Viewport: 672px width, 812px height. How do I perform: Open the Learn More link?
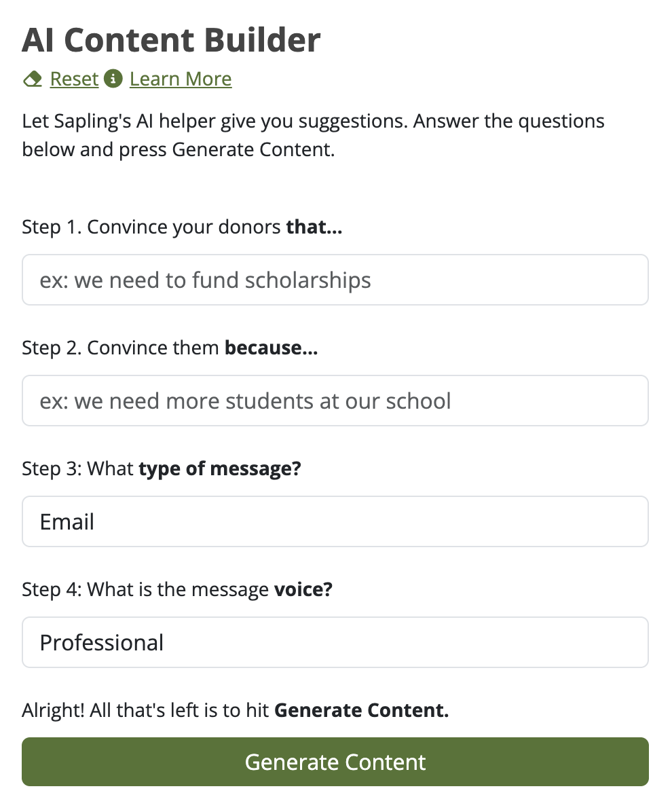tap(181, 79)
